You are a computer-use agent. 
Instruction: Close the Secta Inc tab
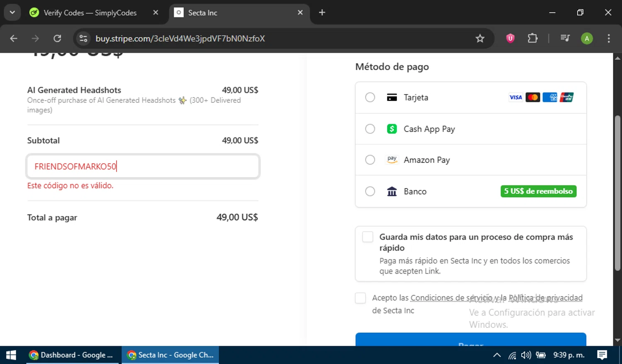pos(300,12)
